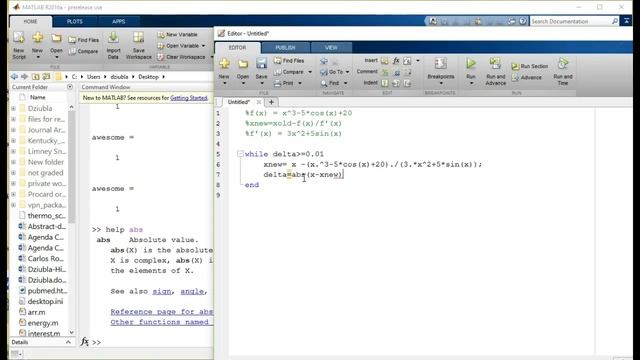Viewport: 640px width, 360px height.
Task: Open the Import Data tool
Action: 113,45
